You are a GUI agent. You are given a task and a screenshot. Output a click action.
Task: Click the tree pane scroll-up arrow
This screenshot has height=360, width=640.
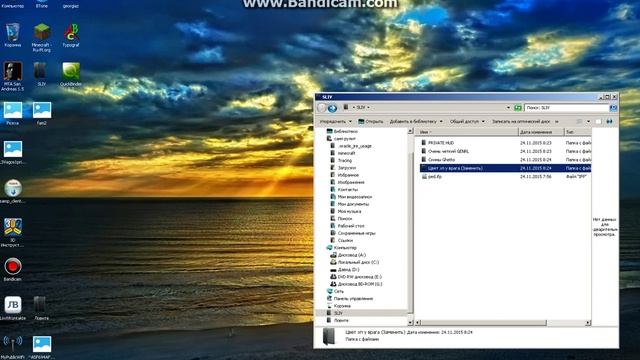[x=410, y=131]
